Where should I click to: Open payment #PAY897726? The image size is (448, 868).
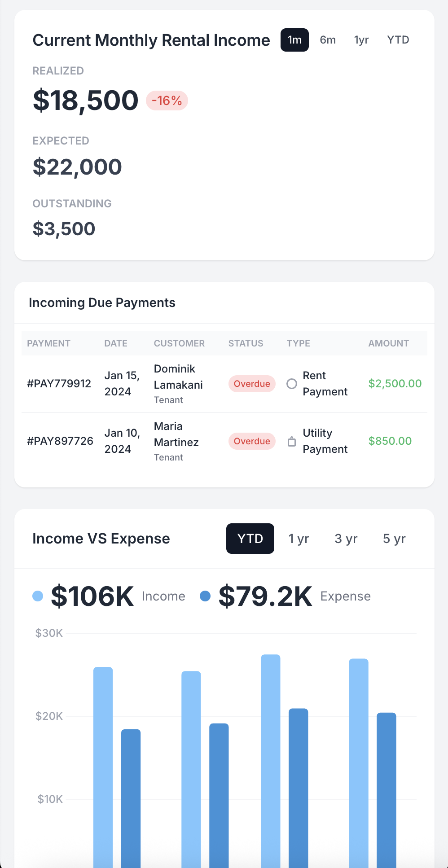[x=60, y=441]
